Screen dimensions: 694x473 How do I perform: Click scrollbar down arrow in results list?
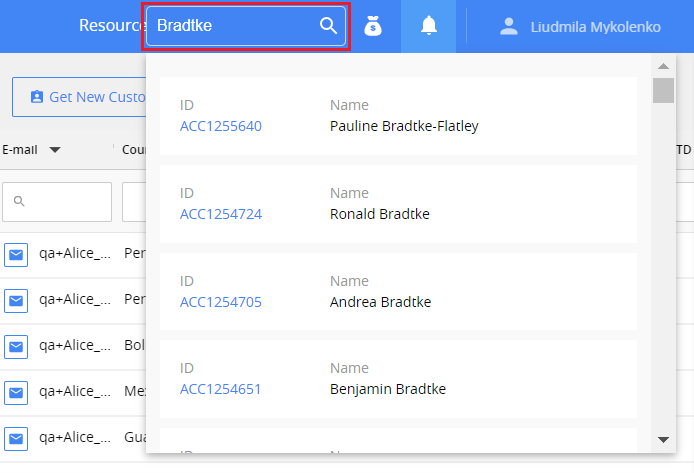click(x=663, y=440)
